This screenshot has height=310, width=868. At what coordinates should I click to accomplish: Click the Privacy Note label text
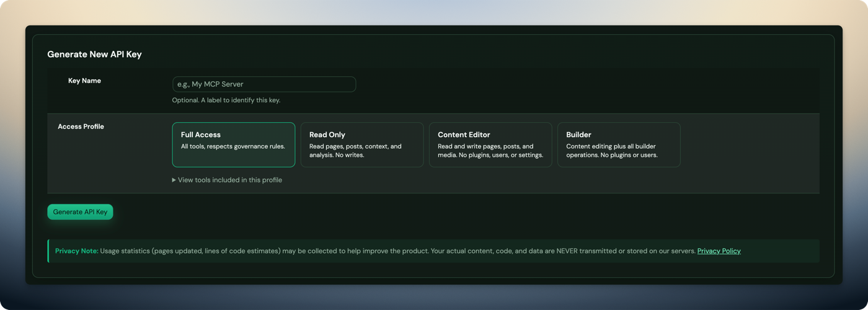tap(76, 251)
